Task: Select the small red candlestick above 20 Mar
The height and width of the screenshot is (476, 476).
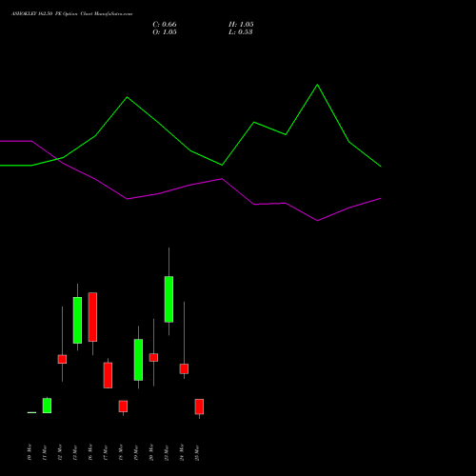Action: click(153, 358)
